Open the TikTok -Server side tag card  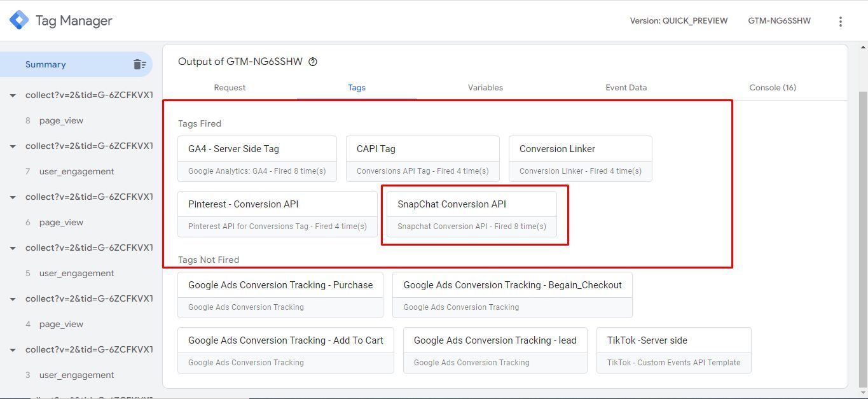click(x=674, y=350)
